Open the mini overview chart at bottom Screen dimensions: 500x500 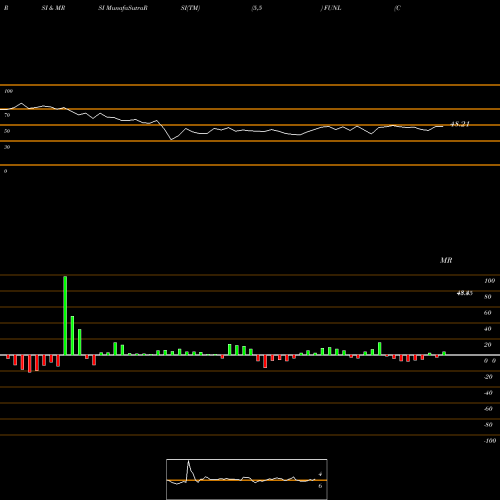(247, 479)
